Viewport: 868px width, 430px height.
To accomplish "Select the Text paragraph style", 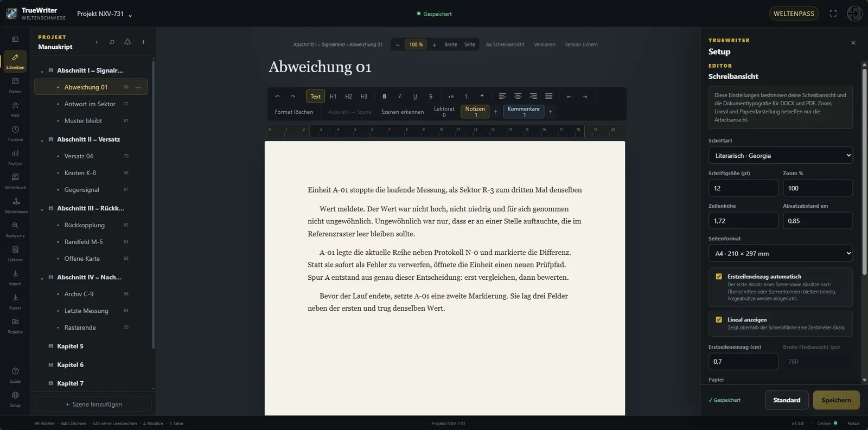I will tap(315, 96).
